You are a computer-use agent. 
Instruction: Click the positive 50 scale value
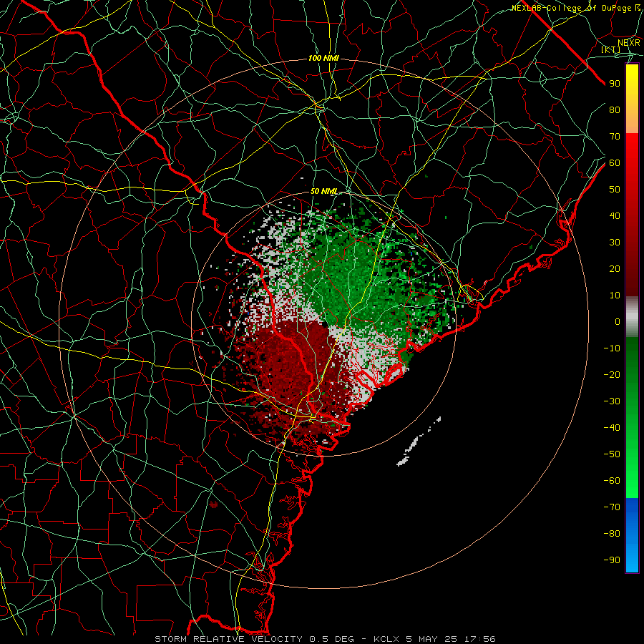(615, 190)
